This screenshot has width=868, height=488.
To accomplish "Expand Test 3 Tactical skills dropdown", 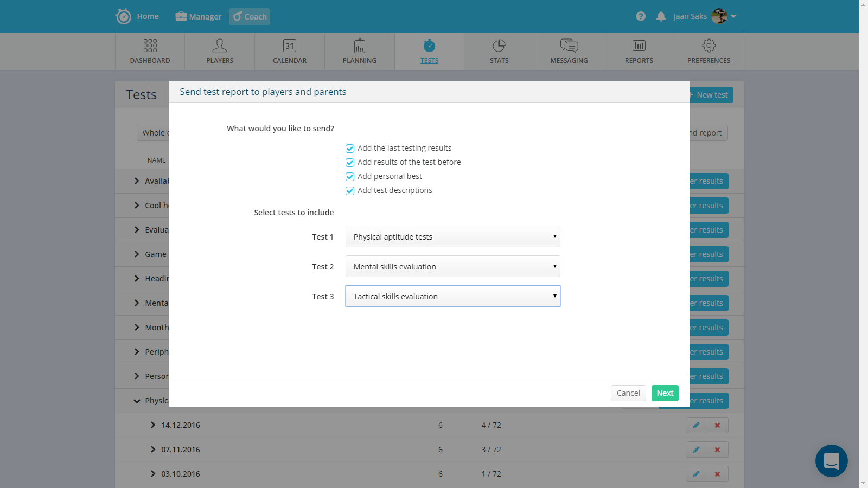I will 452,297.
